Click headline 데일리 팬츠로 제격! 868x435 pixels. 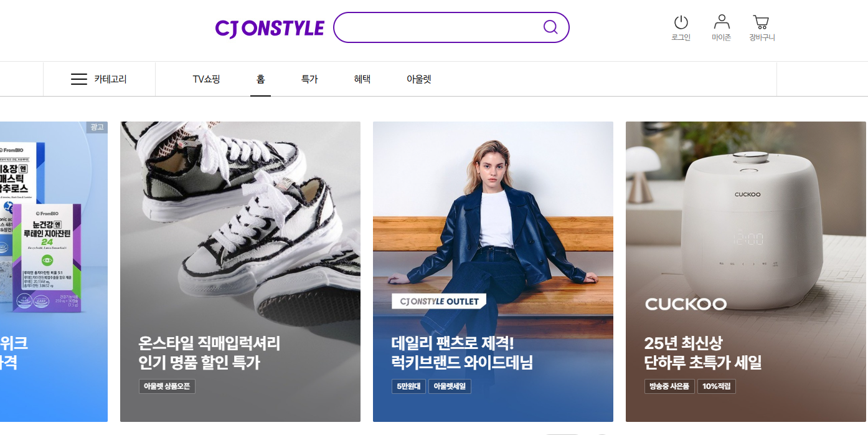453,343
